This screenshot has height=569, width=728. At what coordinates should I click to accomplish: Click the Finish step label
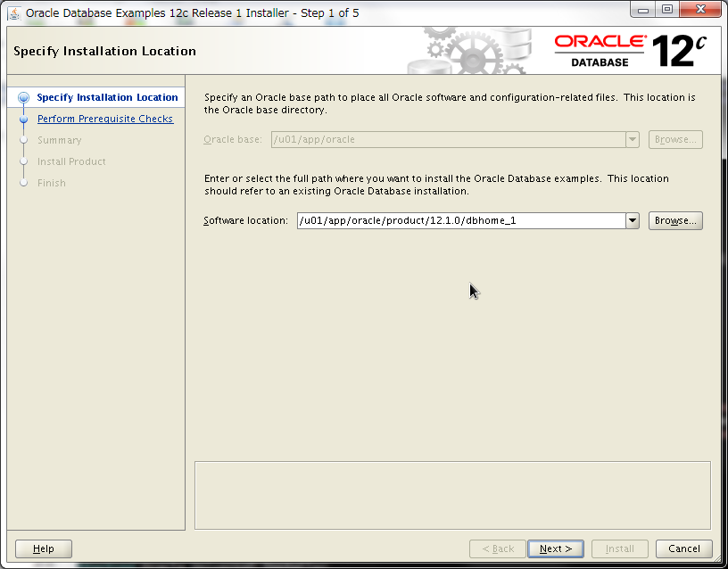tap(52, 183)
